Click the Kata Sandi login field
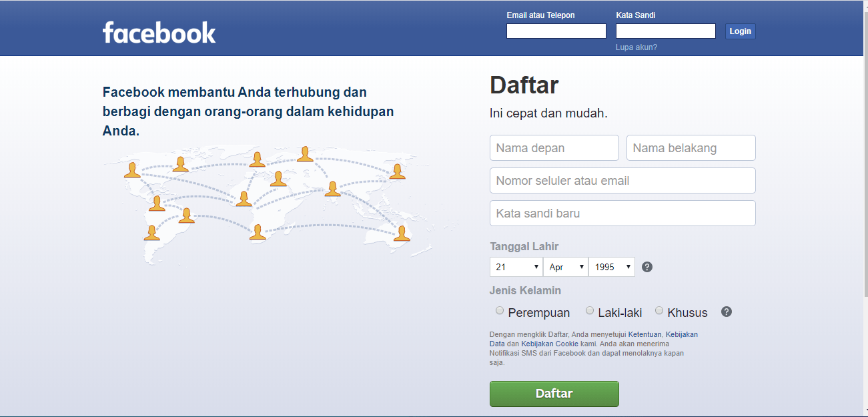Viewport: 868px width, 417px height. (665, 31)
